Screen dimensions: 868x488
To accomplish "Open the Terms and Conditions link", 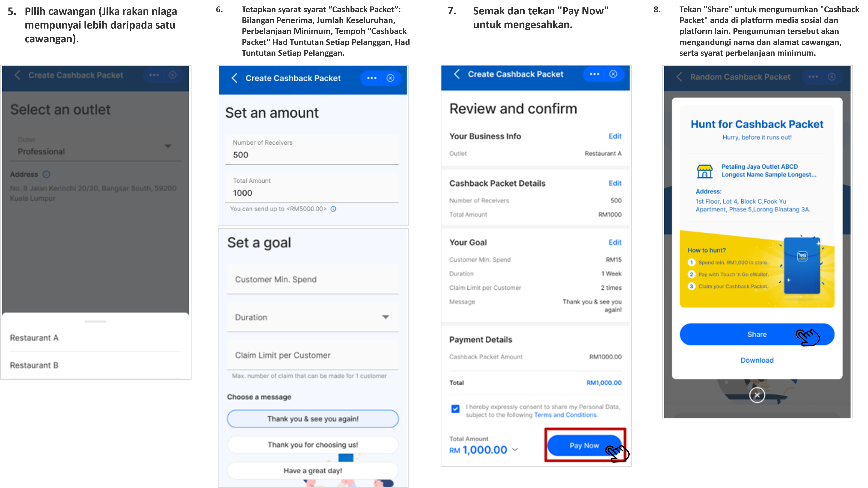I will [x=565, y=415].
